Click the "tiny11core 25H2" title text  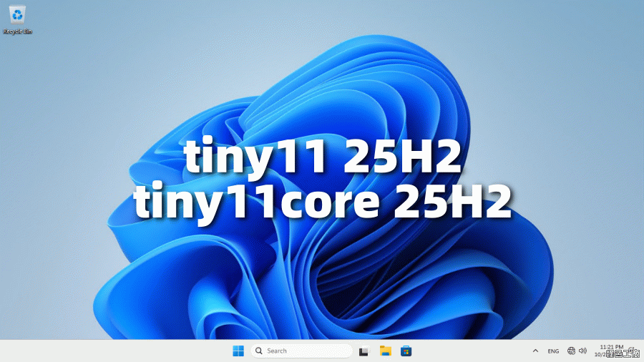pos(322,201)
